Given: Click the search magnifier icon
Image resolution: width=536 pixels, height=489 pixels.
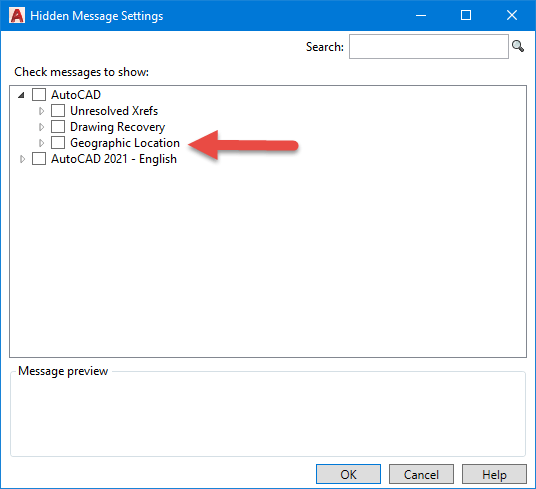Looking at the screenshot, I should (518, 46).
